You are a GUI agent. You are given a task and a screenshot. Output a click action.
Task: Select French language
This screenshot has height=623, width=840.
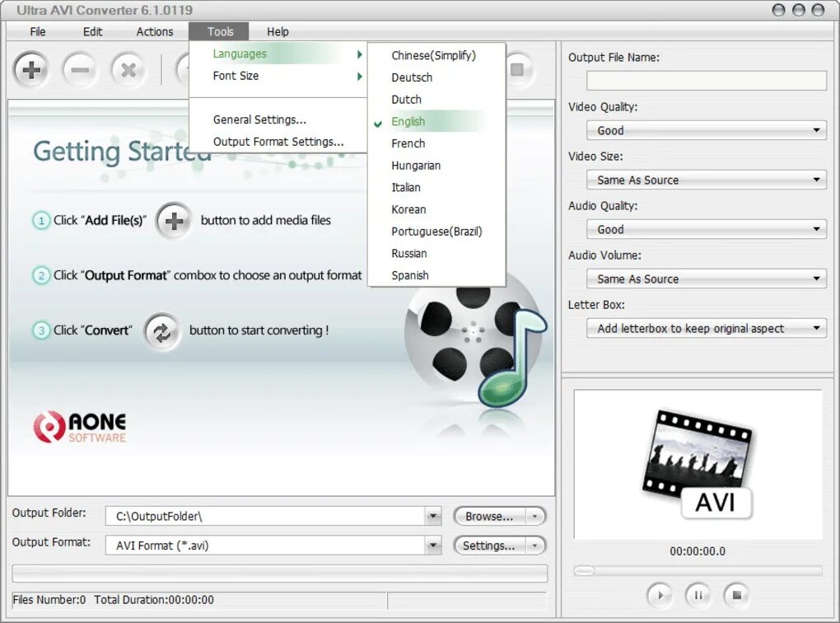point(436,143)
